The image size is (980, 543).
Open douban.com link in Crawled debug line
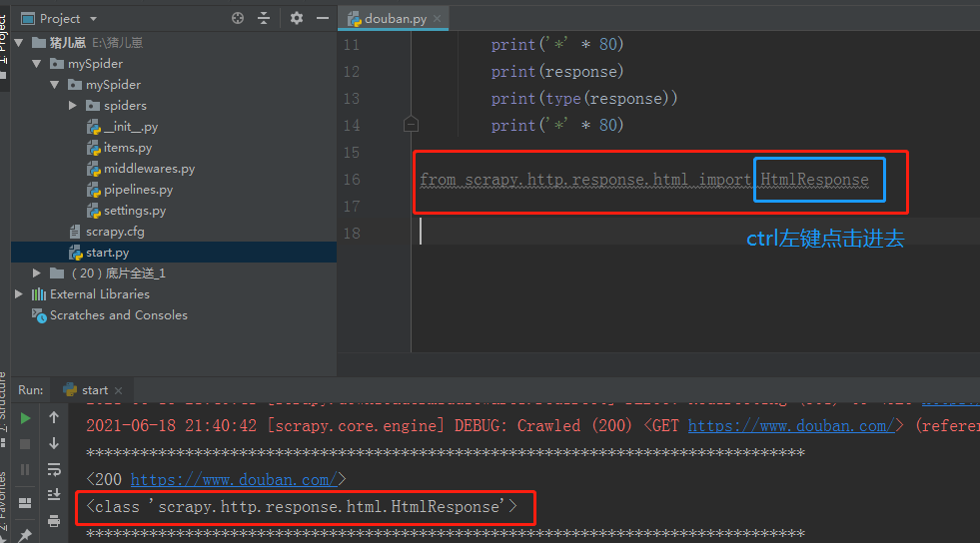[x=791, y=426]
